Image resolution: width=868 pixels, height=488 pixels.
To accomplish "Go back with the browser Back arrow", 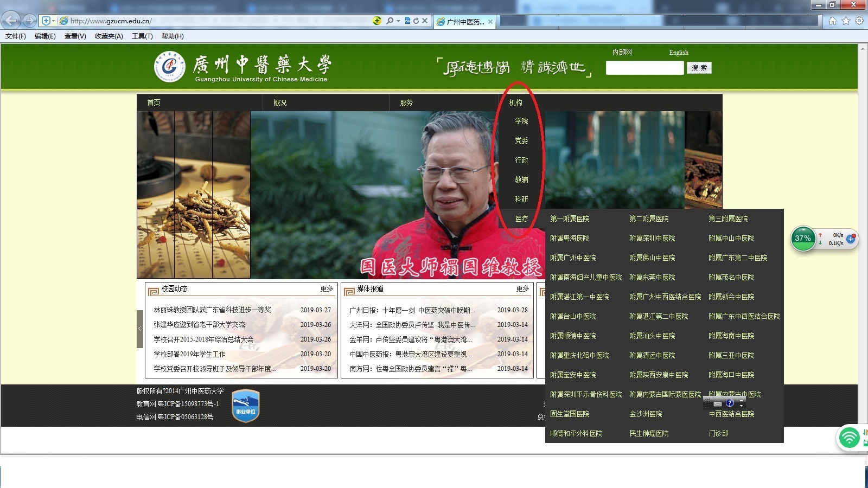I will click(x=11, y=21).
